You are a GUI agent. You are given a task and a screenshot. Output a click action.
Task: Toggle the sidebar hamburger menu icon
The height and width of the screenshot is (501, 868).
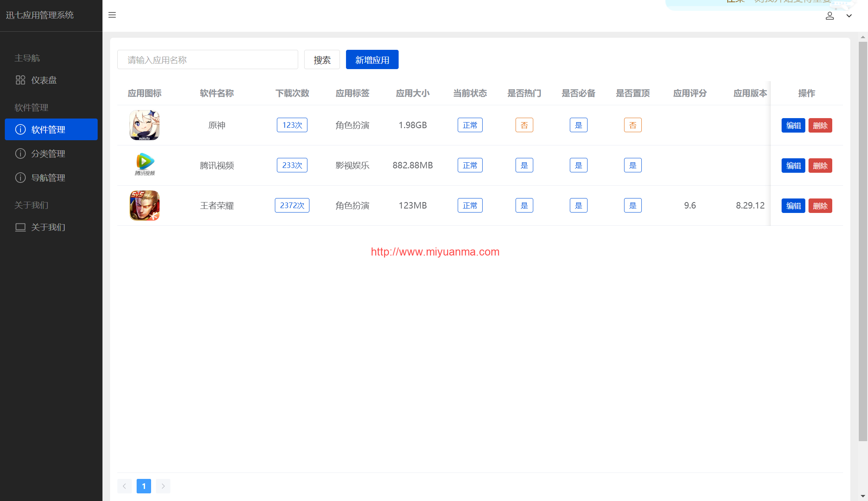click(x=112, y=15)
